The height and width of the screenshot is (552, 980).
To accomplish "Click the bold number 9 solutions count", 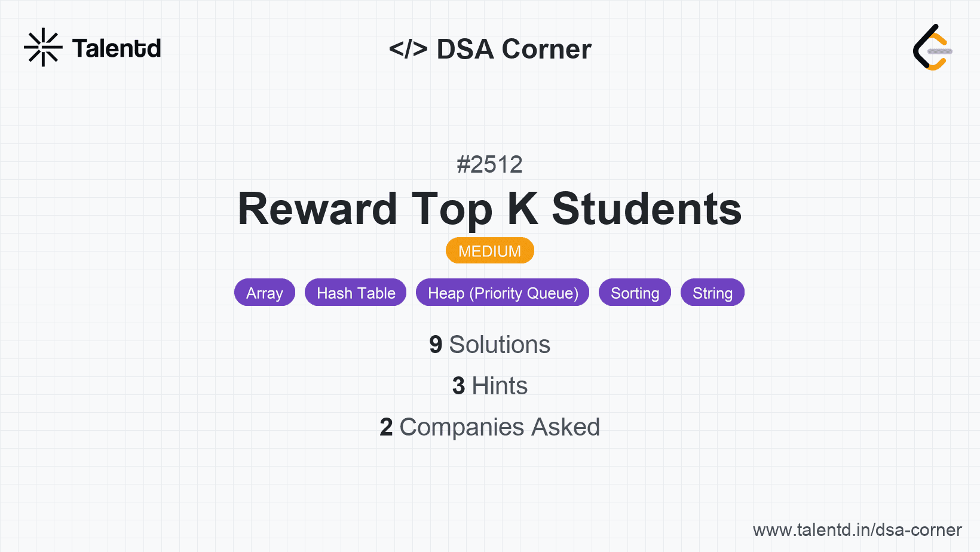I will 436,345.
